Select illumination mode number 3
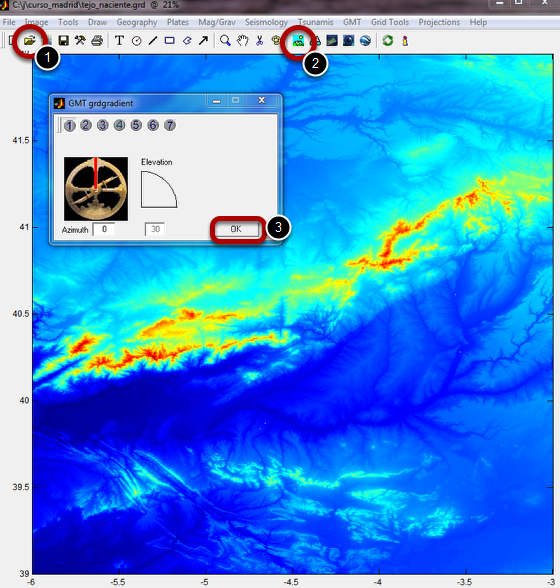The height and width of the screenshot is (588, 560). 102,125
